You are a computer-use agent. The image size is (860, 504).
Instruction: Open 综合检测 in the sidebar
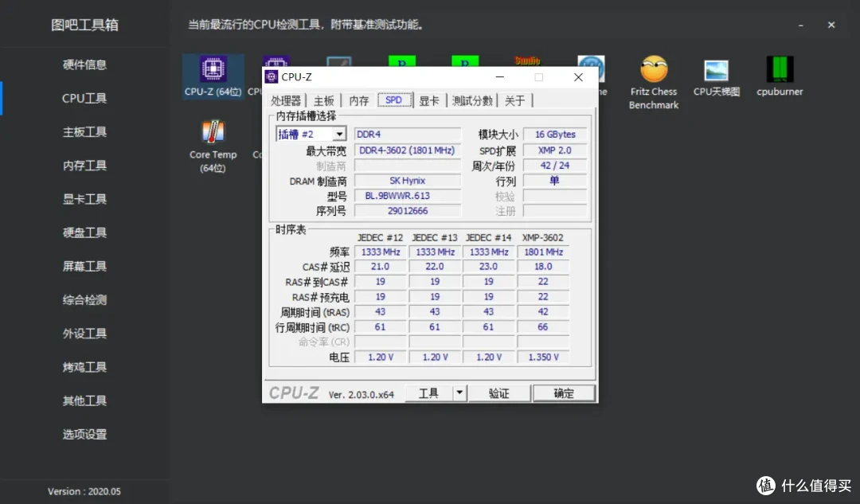(x=84, y=300)
